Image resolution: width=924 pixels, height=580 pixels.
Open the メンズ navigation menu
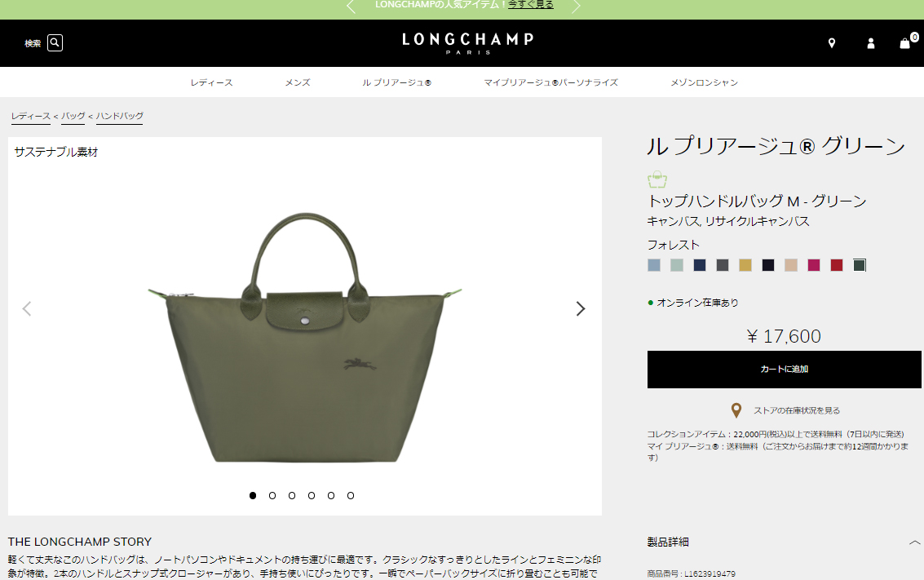click(x=298, y=82)
